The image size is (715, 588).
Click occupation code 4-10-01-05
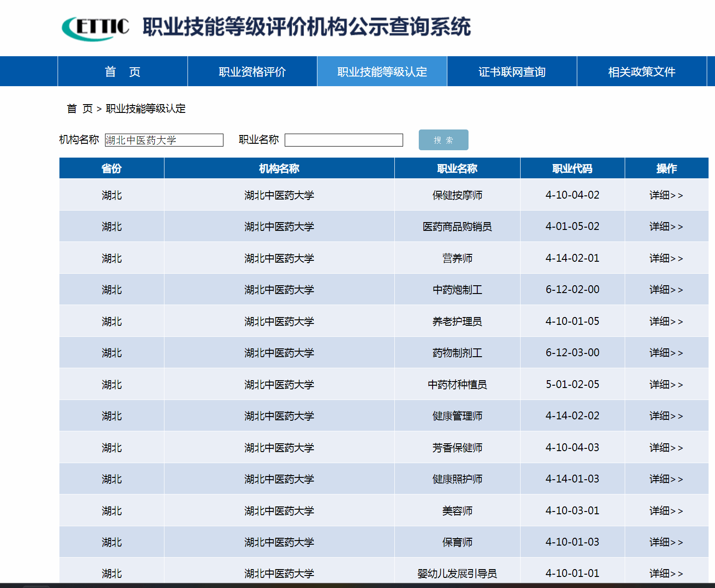(573, 321)
